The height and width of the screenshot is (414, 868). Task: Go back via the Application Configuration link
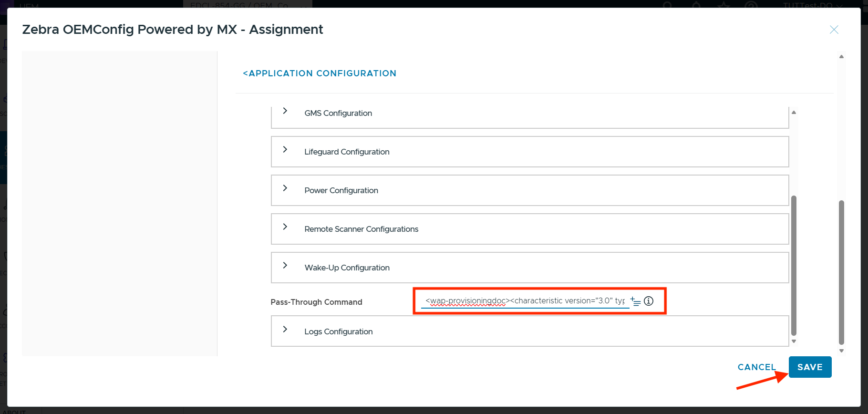[320, 73]
